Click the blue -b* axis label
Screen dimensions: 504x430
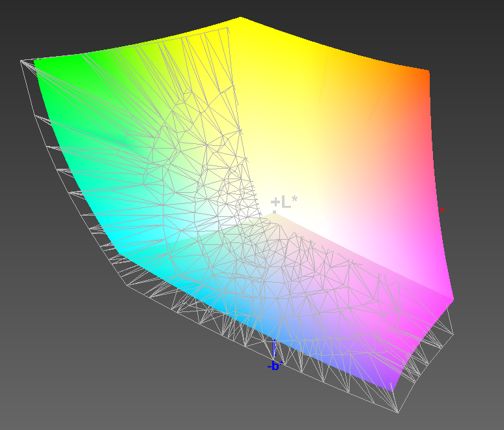pos(275,365)
